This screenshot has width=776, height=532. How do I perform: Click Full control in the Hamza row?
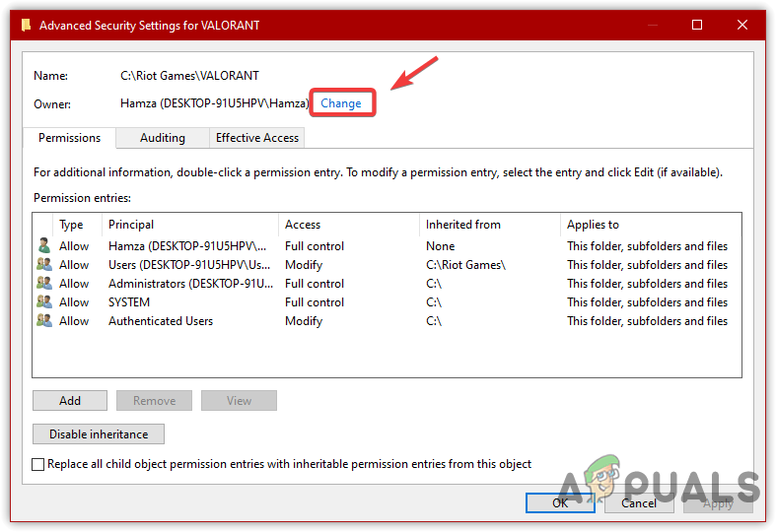315,246
